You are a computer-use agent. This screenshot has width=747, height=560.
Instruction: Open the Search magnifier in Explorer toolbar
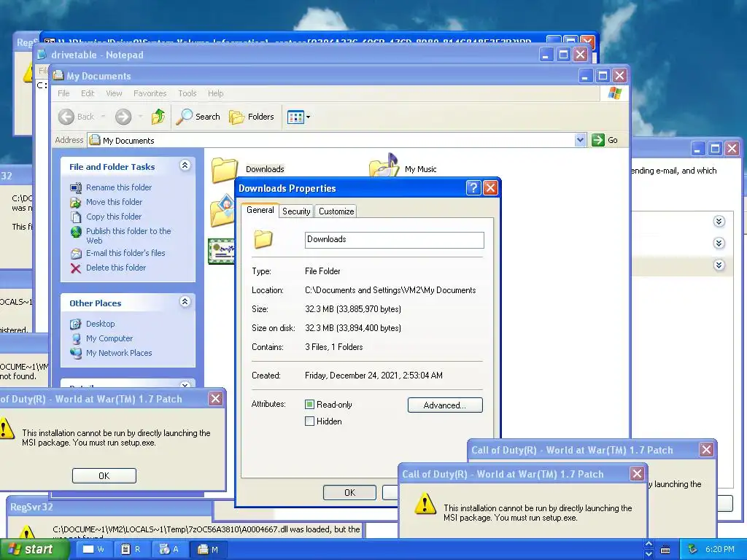[x=184, y=117]
